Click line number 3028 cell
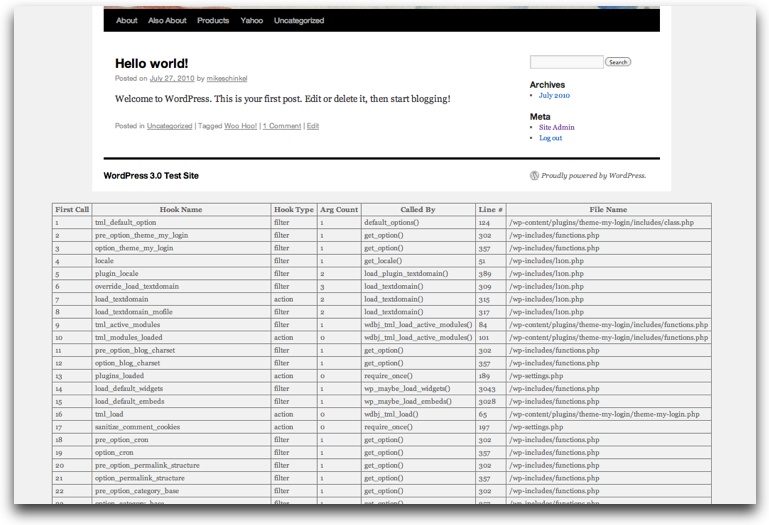Screen dimensions: 769x525 tap(490, 401)
